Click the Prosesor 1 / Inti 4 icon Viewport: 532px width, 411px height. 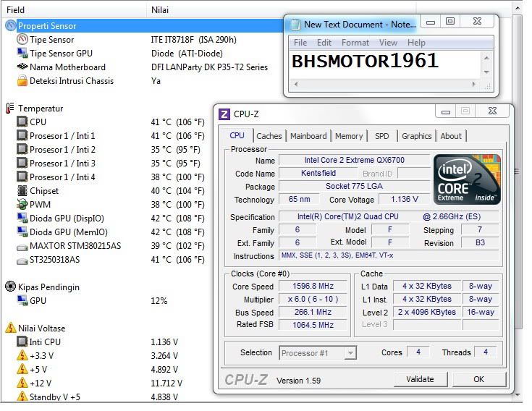[x=22, y=177]
